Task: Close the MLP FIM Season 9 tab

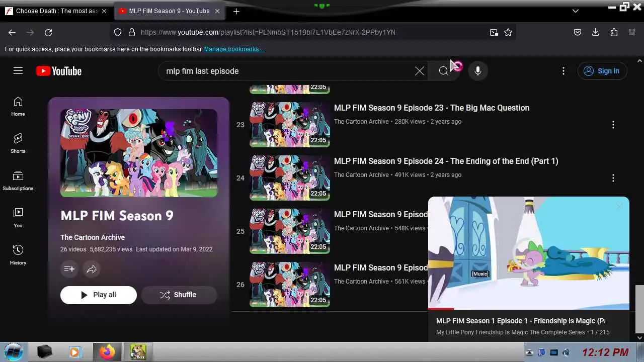Action: click(217, 11)
